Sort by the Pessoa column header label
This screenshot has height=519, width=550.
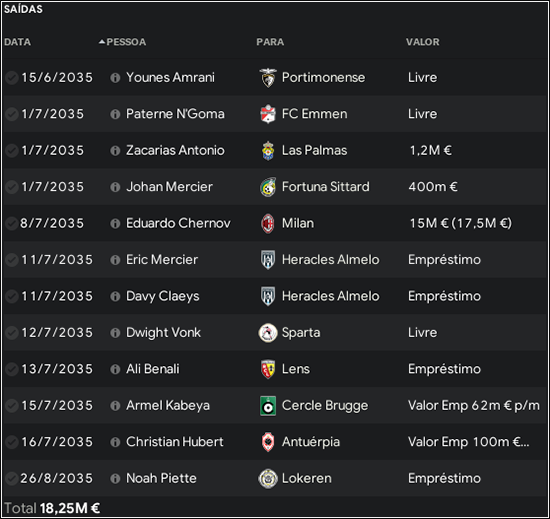pos(126,42)
